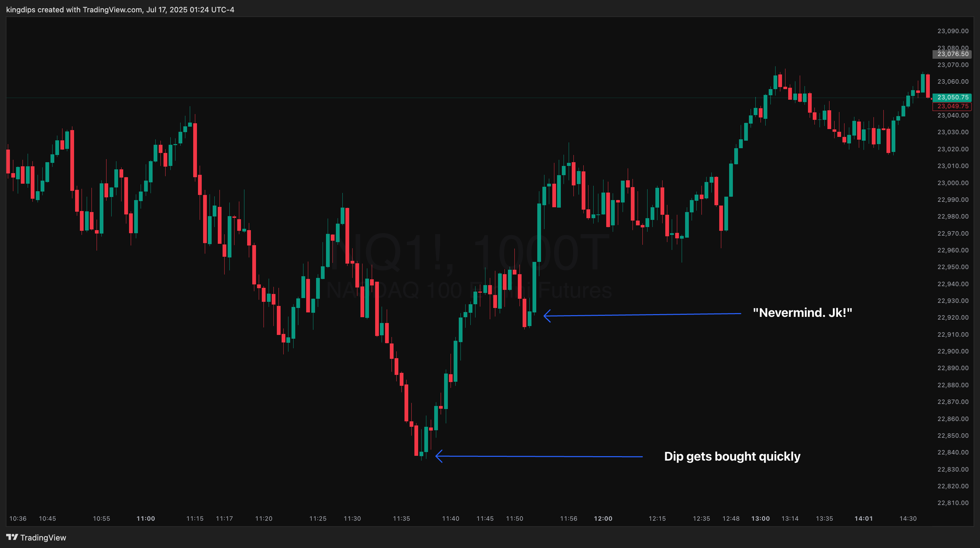Click the 23,060.00 price axis label
The width and height of the screenshot is (980, 548).
click(x=953, y=82)
